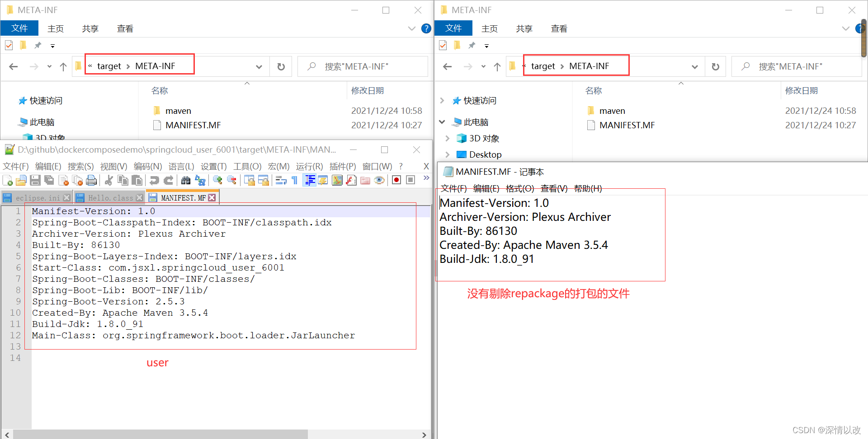
Task: Close the MANIFEST.MF tab in Notepad++
Action: (212, 198)
